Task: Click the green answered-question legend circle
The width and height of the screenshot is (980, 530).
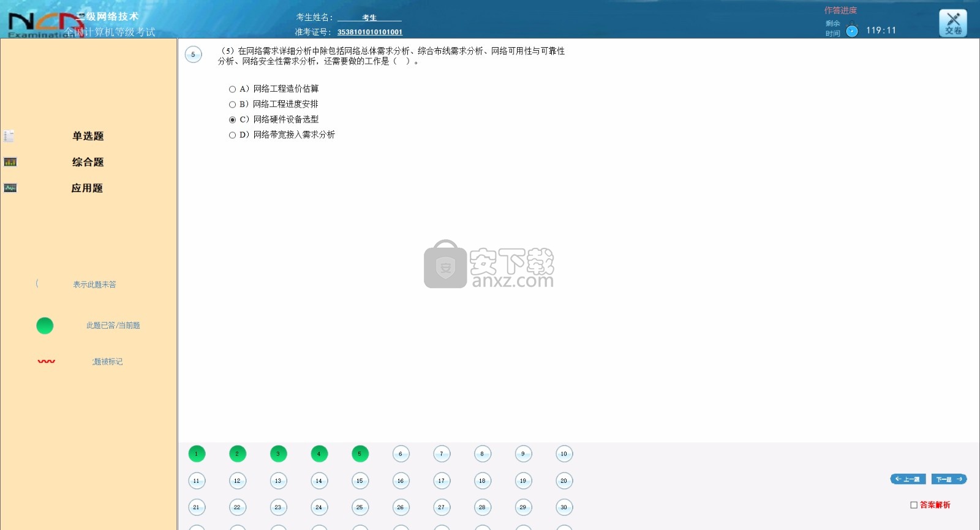Action: pos(45,326)
